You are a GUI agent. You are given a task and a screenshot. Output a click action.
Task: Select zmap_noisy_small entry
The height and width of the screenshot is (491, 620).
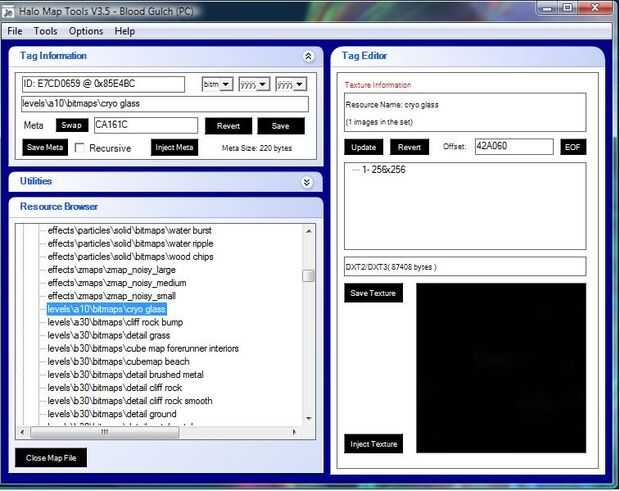[112, 296]
